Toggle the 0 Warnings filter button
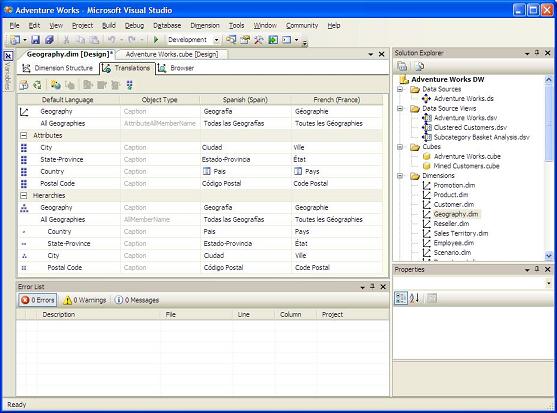The width and height of the screenshot is (557, 413). [x=85, y=300]
